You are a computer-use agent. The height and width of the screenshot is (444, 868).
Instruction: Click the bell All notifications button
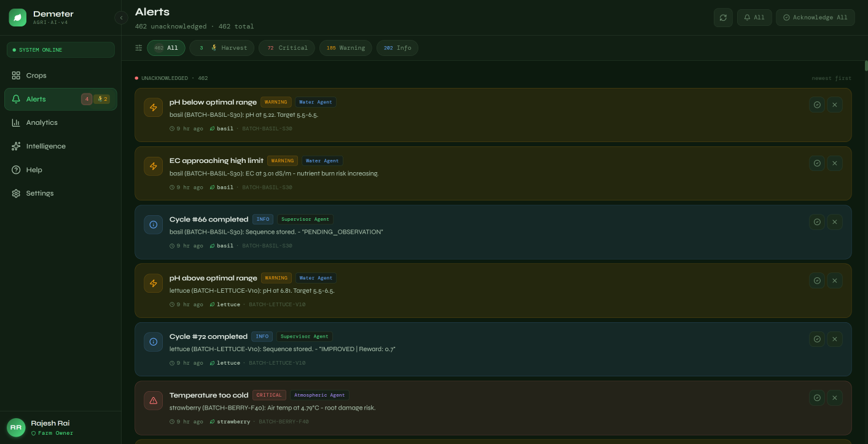(x=754, y=17)
